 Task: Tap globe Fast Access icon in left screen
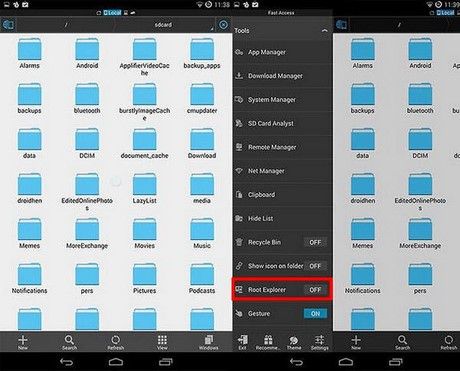(x=8, y=25)
